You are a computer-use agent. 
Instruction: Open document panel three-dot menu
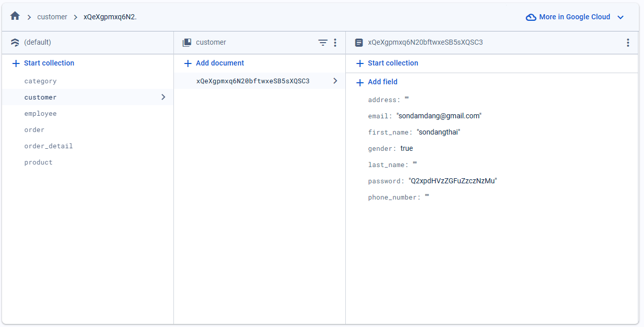click(628, 43)
